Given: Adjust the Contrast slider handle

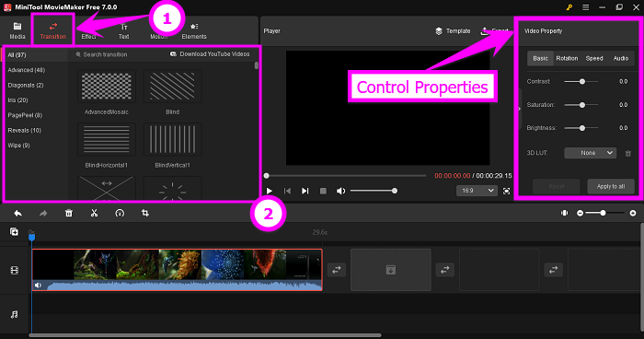Looking at the screenshot, I should point(582,81).
